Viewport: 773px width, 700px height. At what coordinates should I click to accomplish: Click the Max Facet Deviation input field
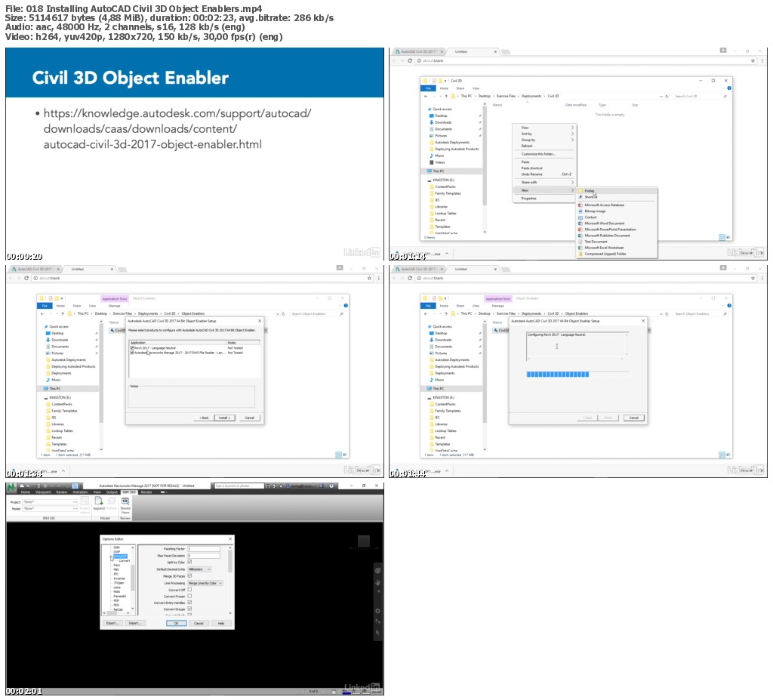[x=204, y=556]
